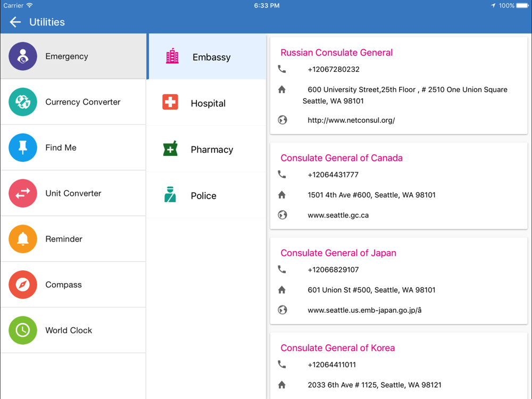Tap the Consulate General of Japan title
Viewport: 532px width, 399px height.
pyautogui.click(x=338, y=253)
